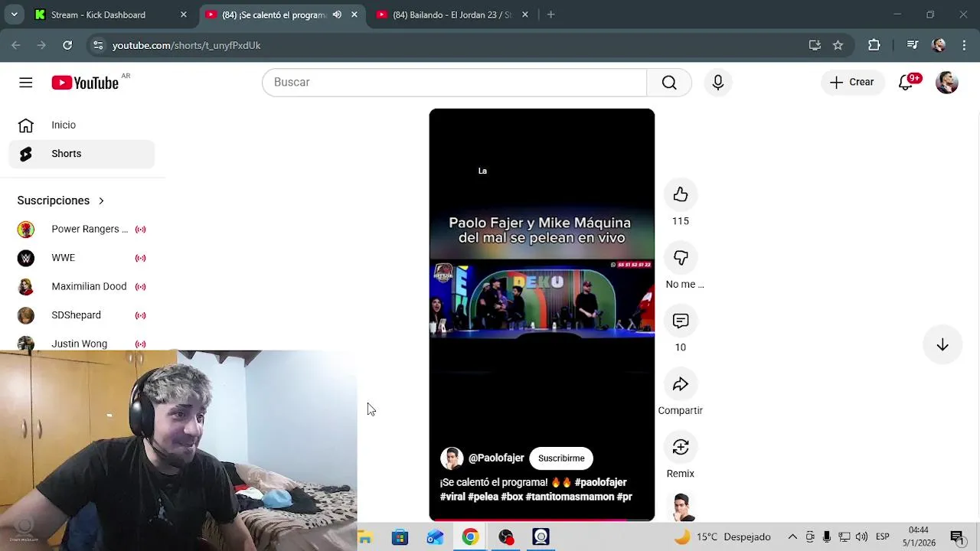Open a new tab with plus button
Screen dimensions: 980x551
click(550, 15)
